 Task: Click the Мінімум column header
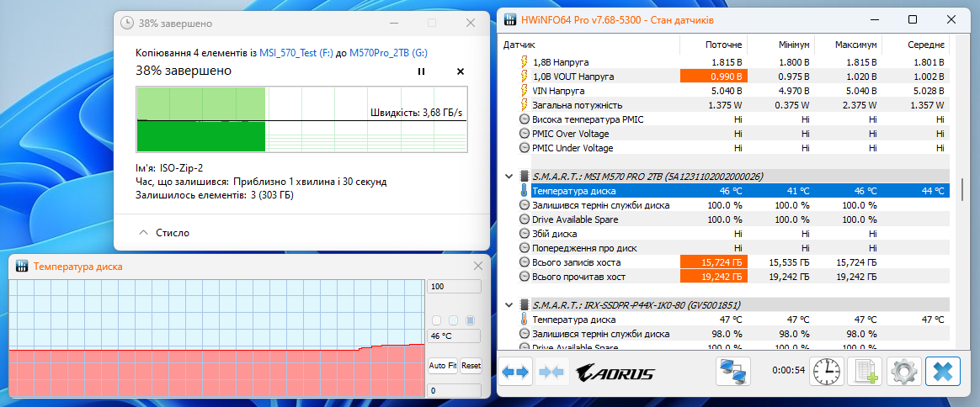(x=795, y=45)
